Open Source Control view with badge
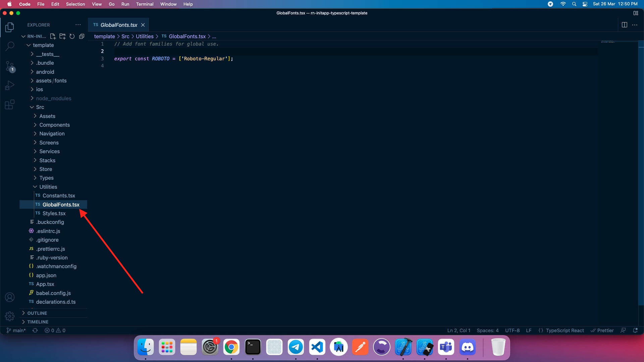The height and width of the screenshot is (362, 644). pyautogui.click(x=9, y=66)
